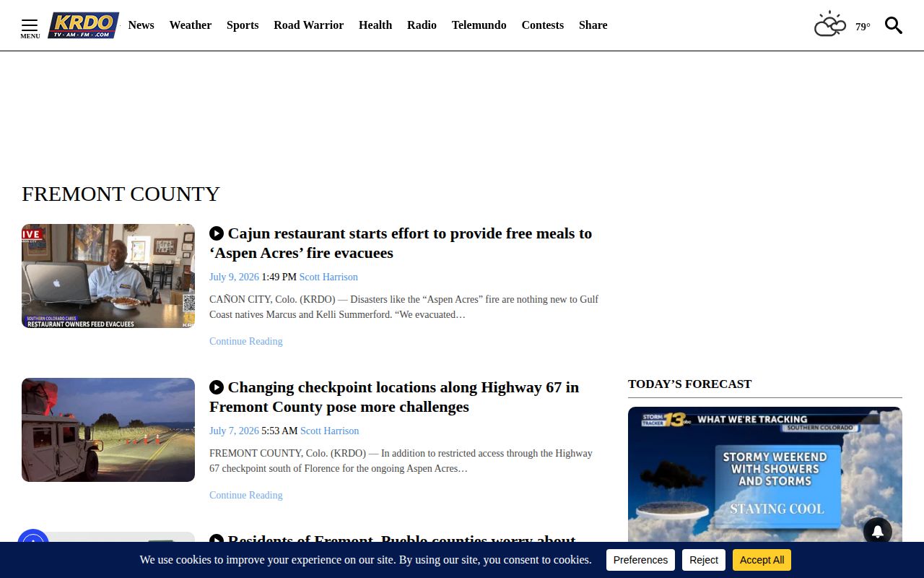Open author Scott Harrison on Highway 67 story
This screenshot has width=924, height=578.
[x=330, y=431]
